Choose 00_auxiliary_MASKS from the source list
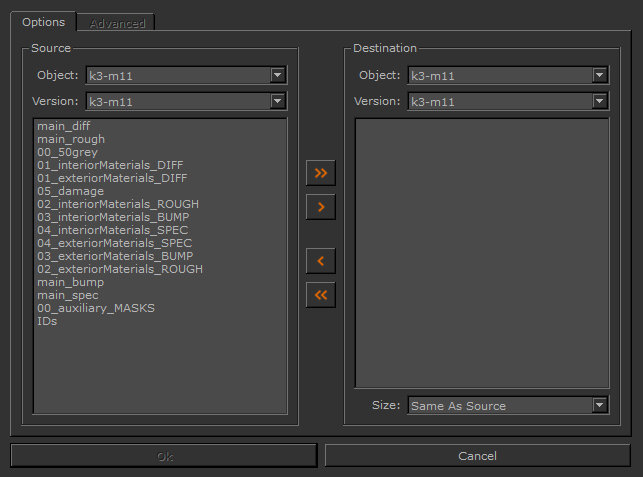The height and width of the screenshot is (477, 643). click(x=95, y=308)
